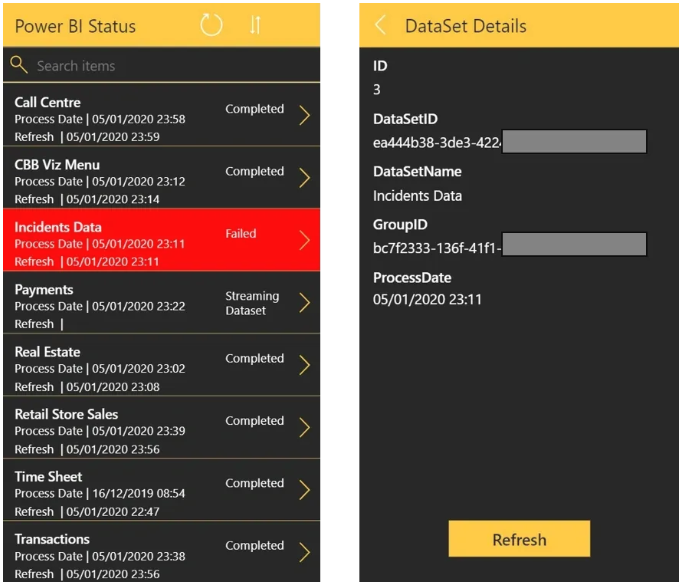Open CBB Viz Menu details chevron

[304, 178]
